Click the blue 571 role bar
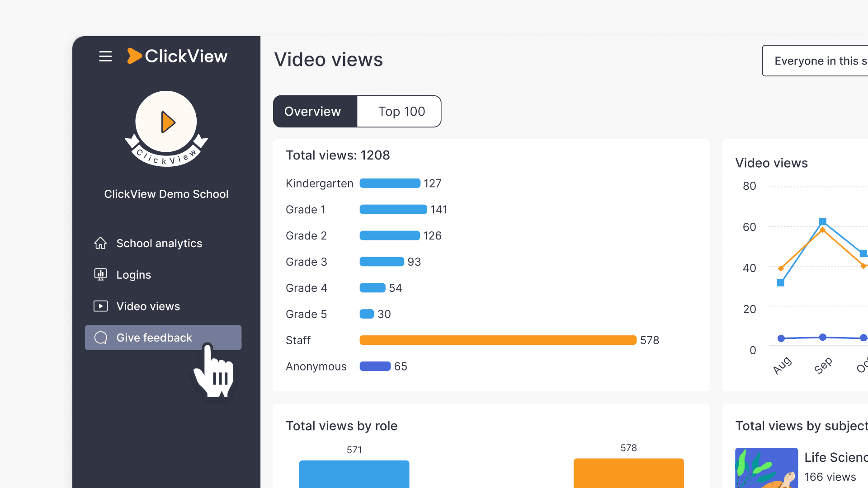This screenshot has height=488, width=868. pos(354,474)
